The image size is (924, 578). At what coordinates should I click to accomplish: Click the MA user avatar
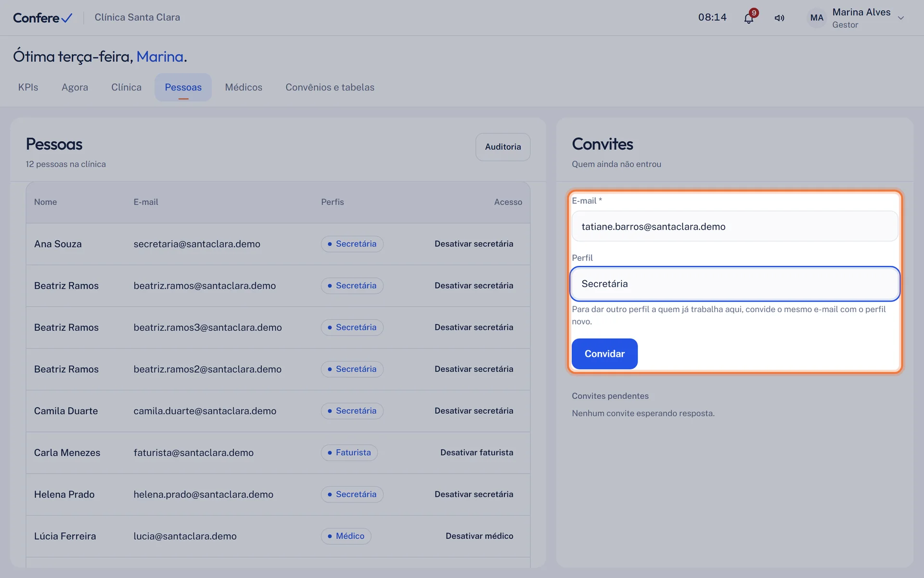[x=817, y=18]
